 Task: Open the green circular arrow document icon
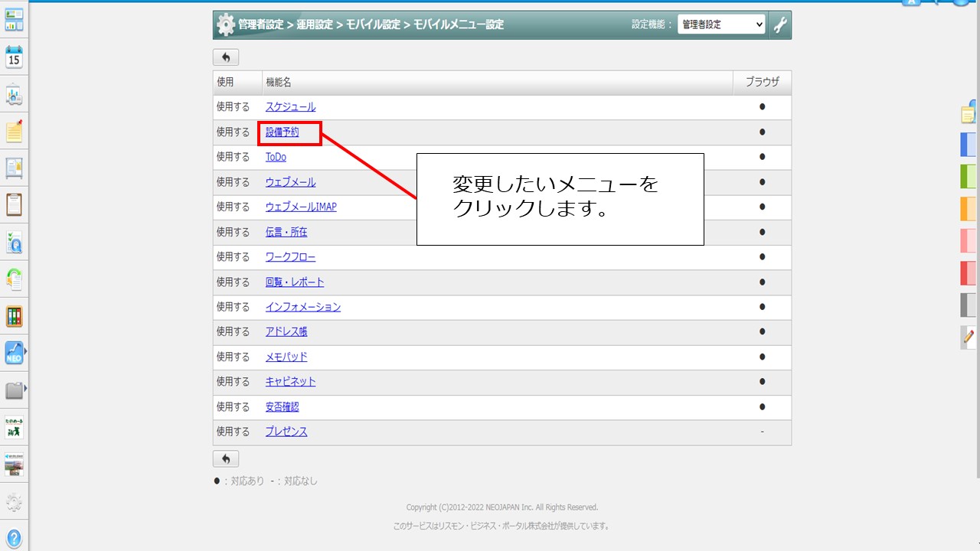(14, 279)
